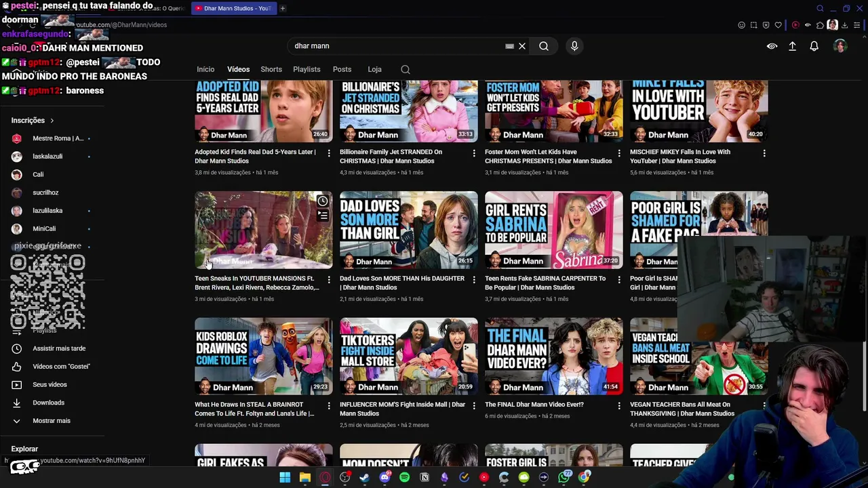
Task: Click the upload arrow icon in YouTube header
Action: click(792, 46)
